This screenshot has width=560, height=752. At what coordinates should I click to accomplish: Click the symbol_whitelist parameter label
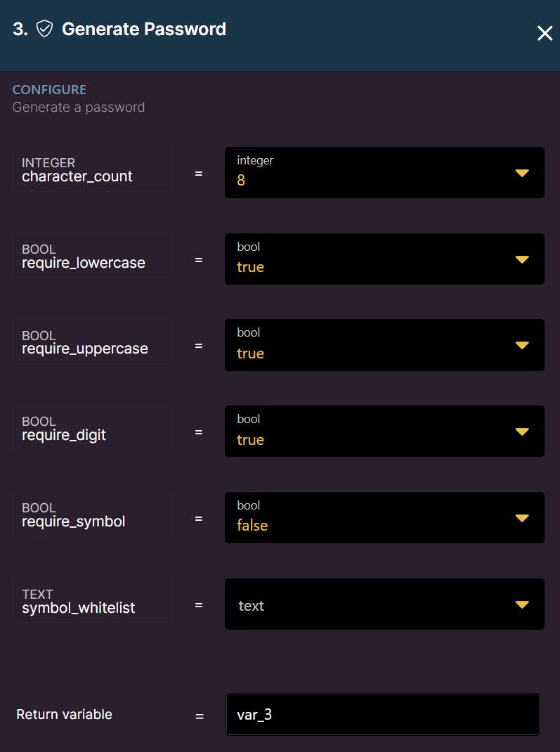(x=79, y=608)
